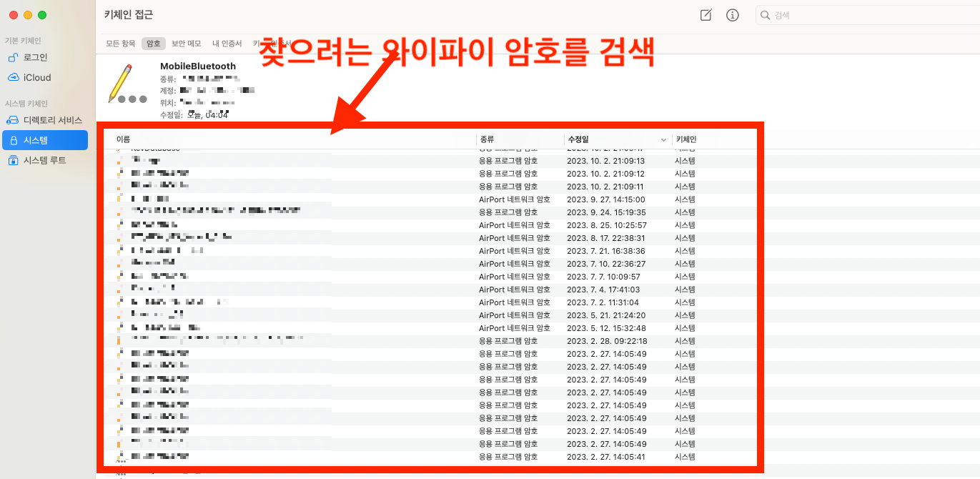Screen dimensions: 980x479
Task: Click the magnifier icon in the search bar
Action: coord(765,14)
